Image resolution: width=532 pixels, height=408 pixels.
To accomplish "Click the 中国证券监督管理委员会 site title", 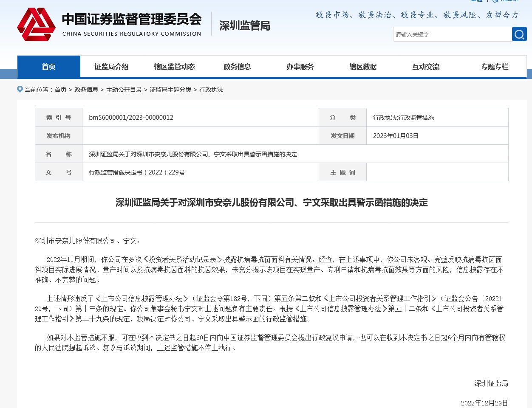I will coord(132,20).
